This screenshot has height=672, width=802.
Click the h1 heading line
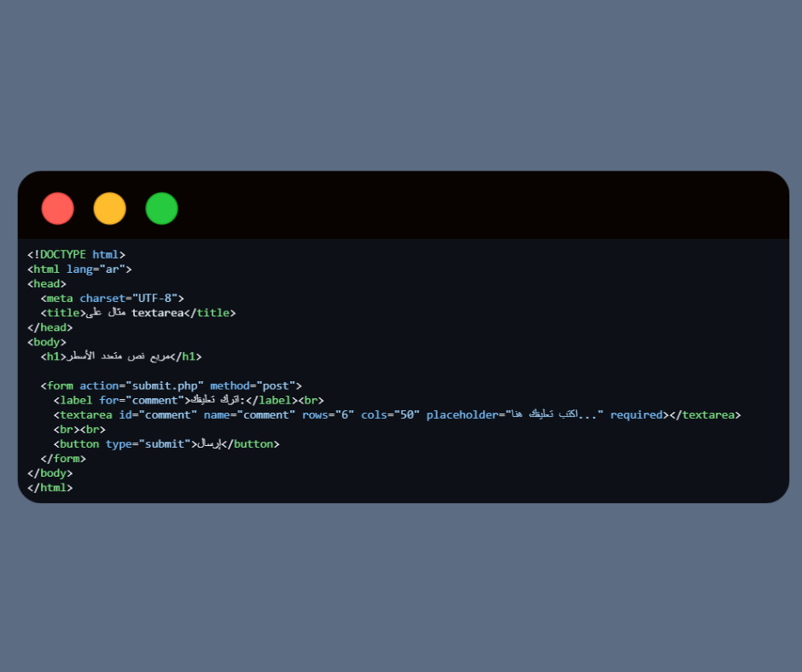pos(121,356)
